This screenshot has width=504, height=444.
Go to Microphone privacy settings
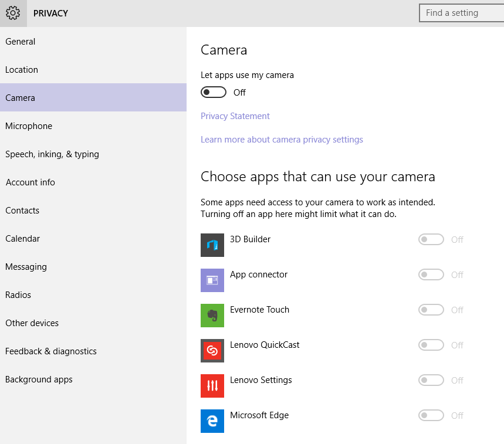(93, 126)
